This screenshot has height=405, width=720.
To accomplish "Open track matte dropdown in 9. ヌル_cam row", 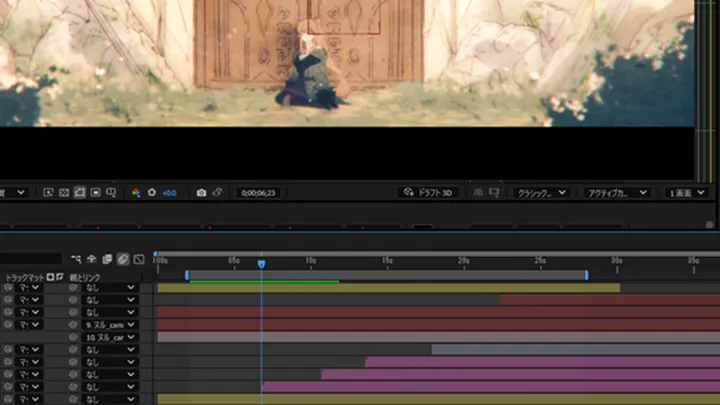I will click(x=29, y=325).
